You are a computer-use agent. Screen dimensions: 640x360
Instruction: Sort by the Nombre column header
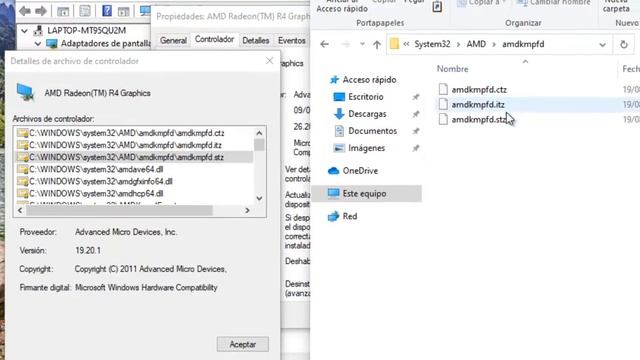click(452, 69)
